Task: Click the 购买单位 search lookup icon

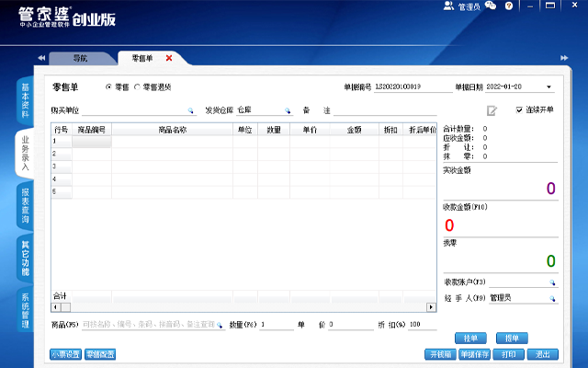Action: tap(190, 110)
